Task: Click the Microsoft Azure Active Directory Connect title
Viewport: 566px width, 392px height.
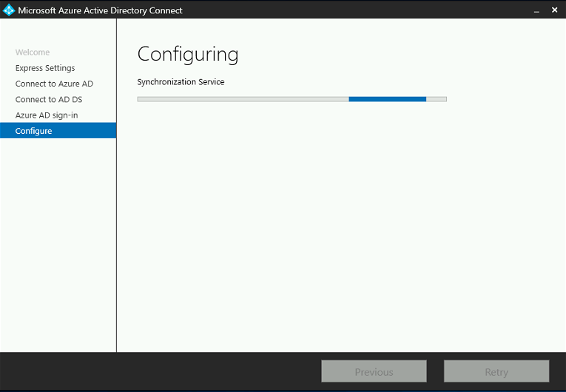Action: (x=100, y=10)
